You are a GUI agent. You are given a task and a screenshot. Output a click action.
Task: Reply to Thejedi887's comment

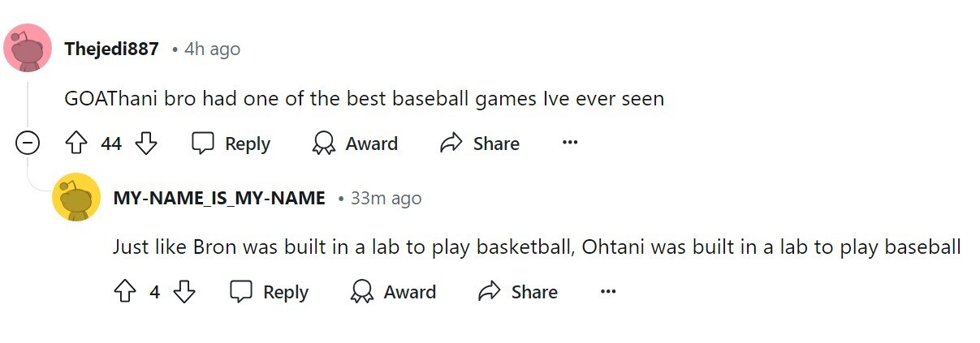[231, 144]
